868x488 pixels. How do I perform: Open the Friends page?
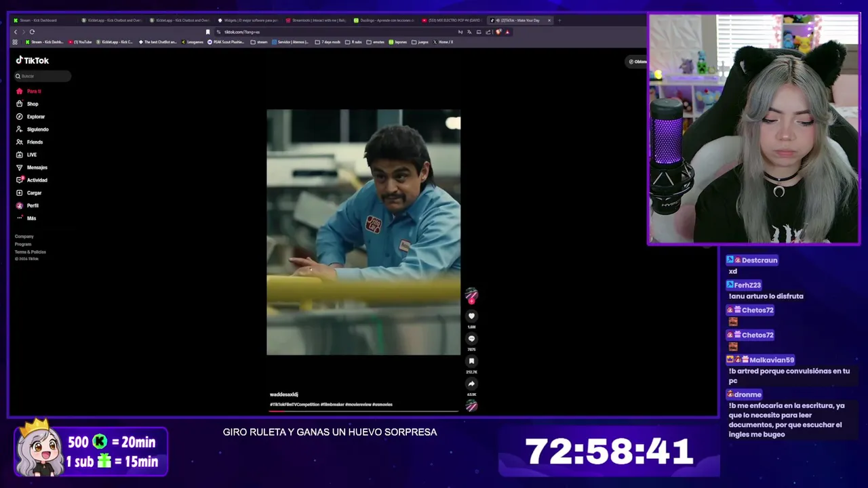point(30,142)
